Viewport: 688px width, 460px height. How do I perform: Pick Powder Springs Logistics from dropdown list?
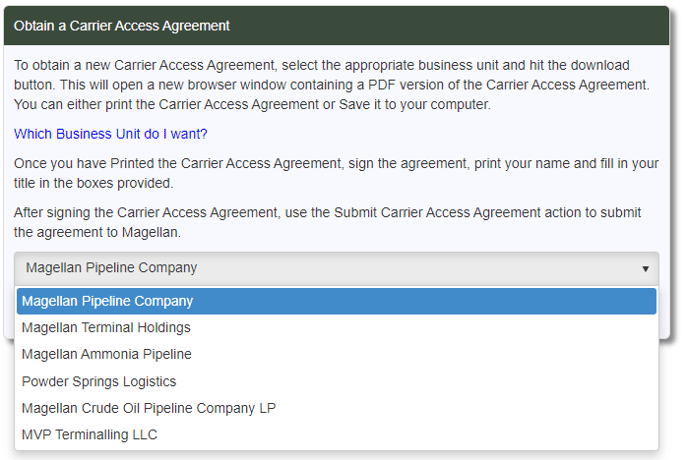coord(99,381)
